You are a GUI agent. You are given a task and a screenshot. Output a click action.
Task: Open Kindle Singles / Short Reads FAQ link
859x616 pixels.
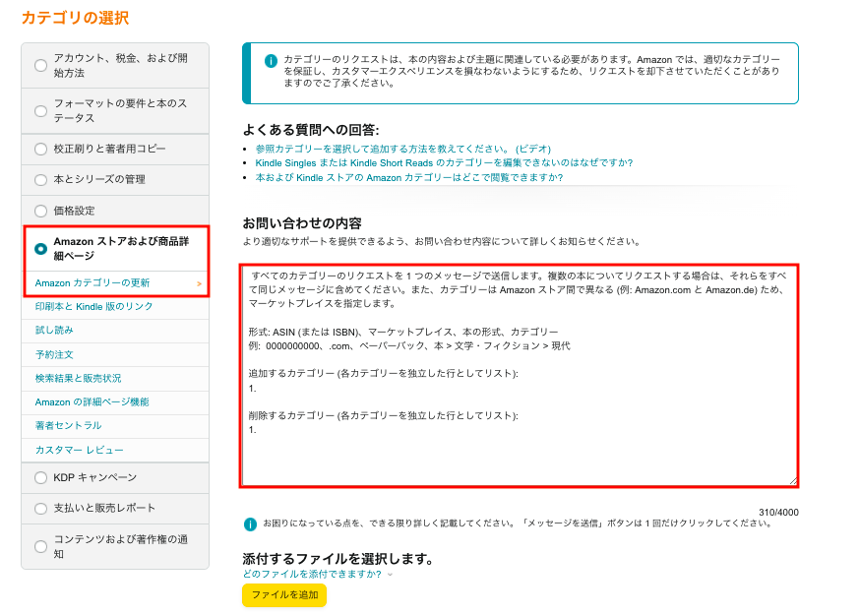pyautogui.click(x=444, y=162)
